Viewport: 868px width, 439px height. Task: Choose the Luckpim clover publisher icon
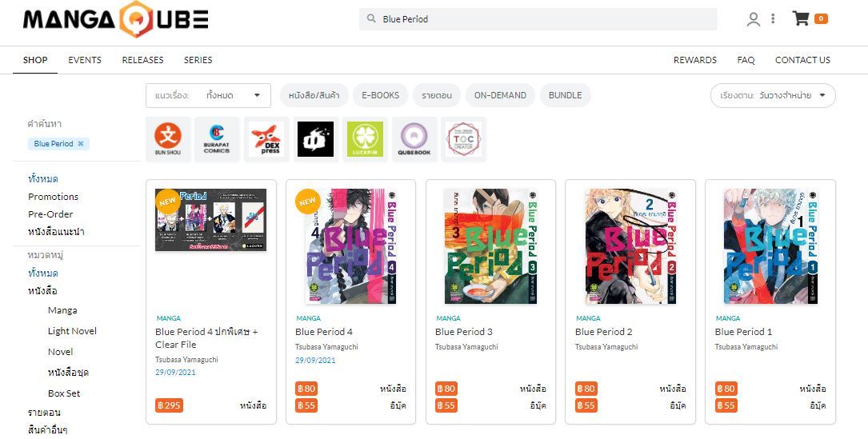tap(365, 139)
